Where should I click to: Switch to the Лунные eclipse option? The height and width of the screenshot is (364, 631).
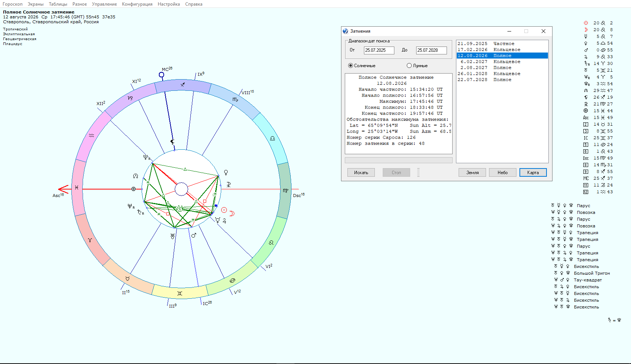click(409, 66)
